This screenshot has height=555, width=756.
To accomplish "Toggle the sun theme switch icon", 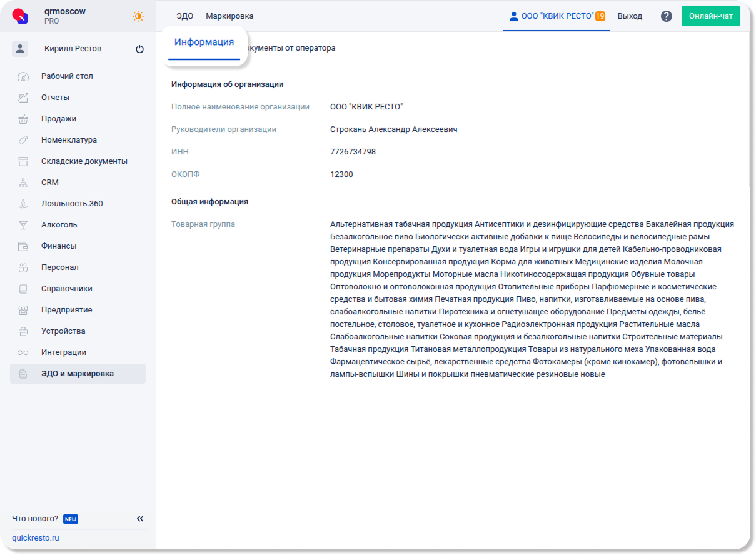I will 138,16.
